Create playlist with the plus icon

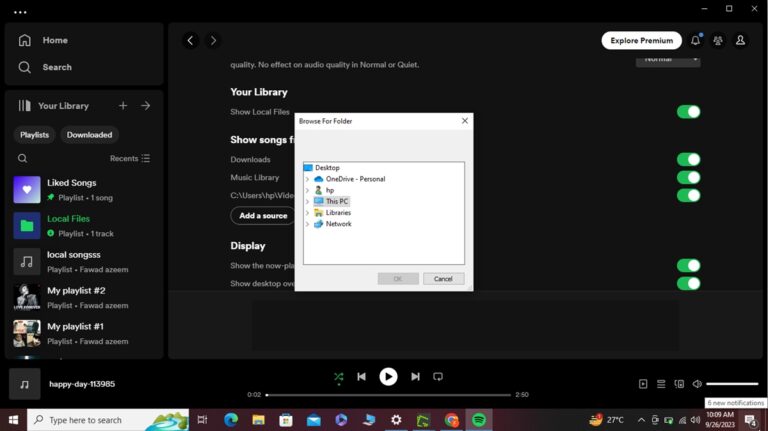(x=123, y=105)
